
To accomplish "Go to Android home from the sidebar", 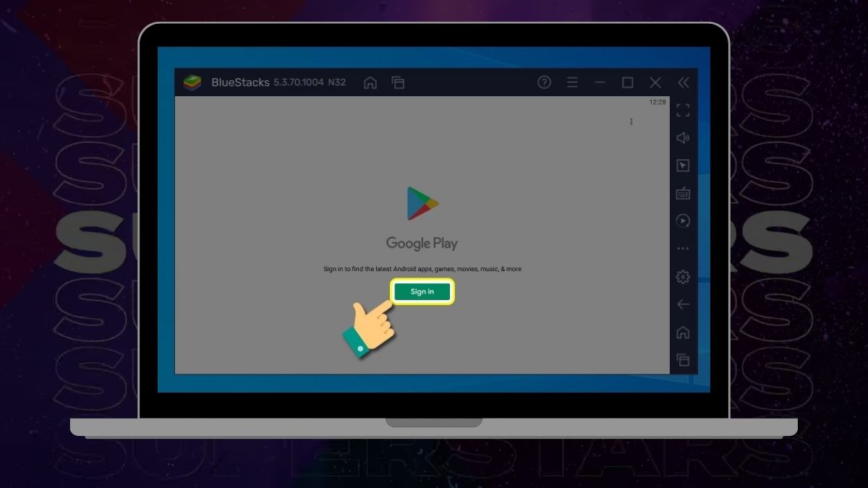I will [683, 333].
